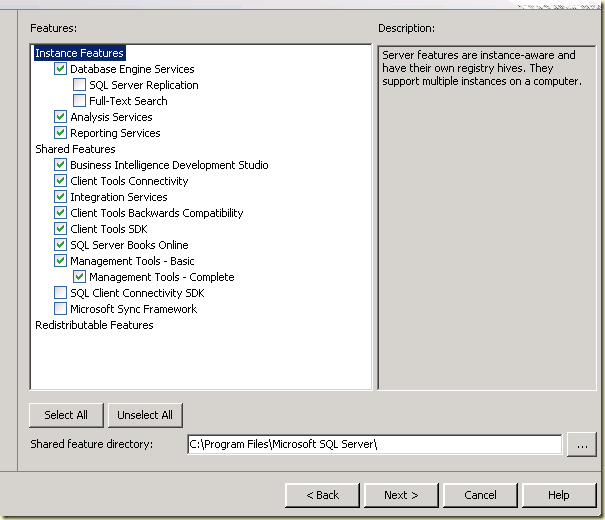Click the Client Tools SDK label
Viewport: 605px width, 520px height.
click(109, 229)
